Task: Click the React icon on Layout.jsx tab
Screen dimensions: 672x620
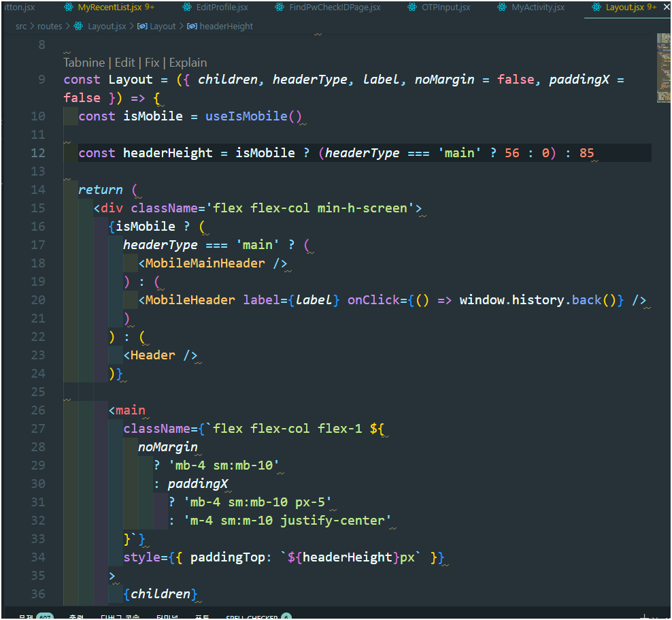Action: (596, 7)
